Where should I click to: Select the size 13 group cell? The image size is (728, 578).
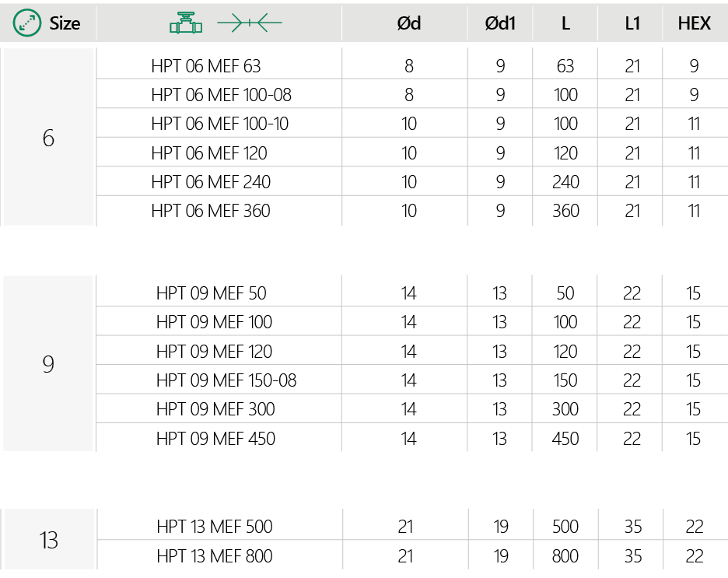coord(48,540)
